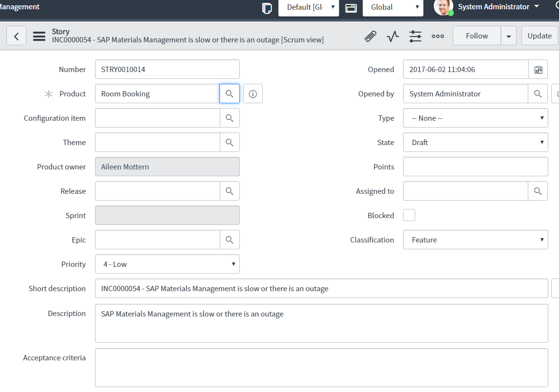Click the Points input field
The image size is (559, 392).
coord(475,167)
